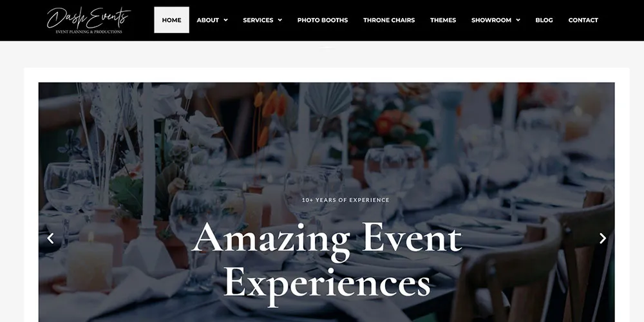Click the 10+ Years of Experience text

pyautogui.click(x=345, y=200)
